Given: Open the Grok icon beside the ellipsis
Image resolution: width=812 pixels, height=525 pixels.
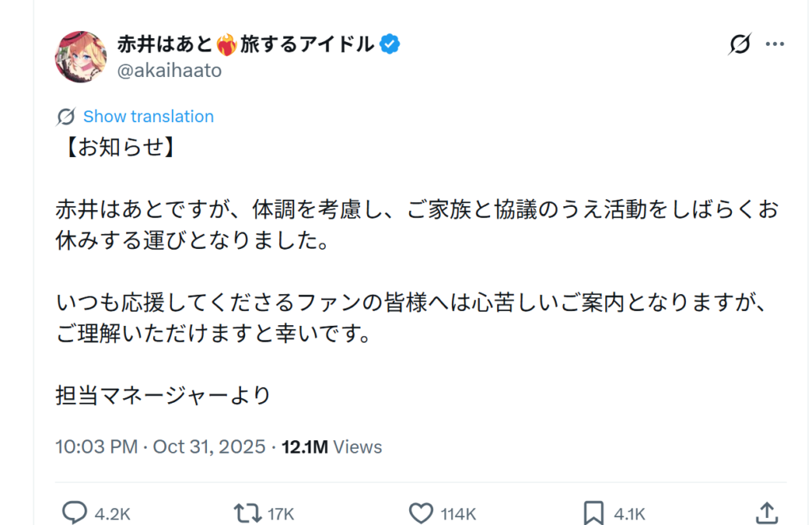Looking at the screenshot, I should click(x=739, y=45).
